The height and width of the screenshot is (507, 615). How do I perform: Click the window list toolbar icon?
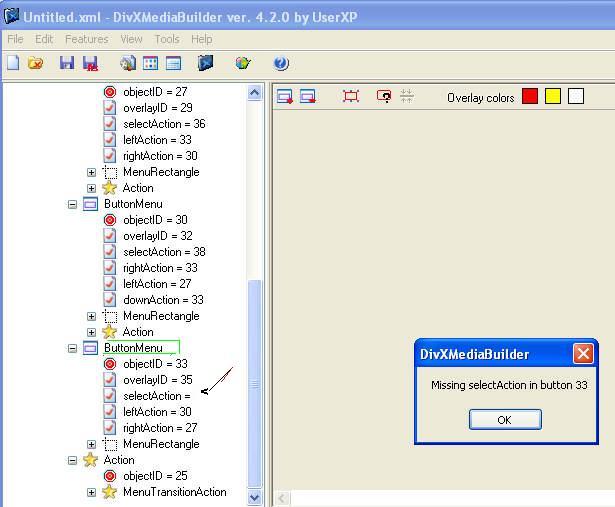click(x=173, y=63)
